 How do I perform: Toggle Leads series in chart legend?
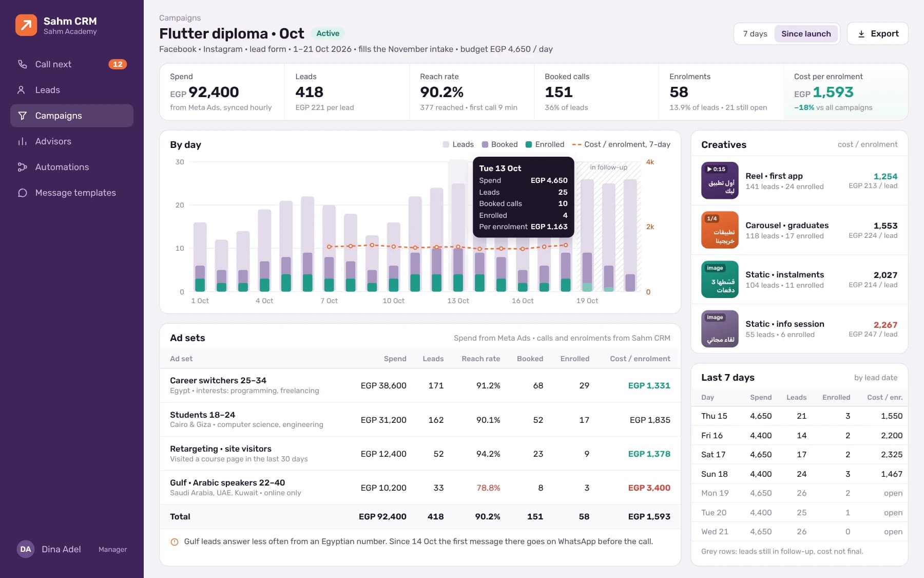(458, 144)
